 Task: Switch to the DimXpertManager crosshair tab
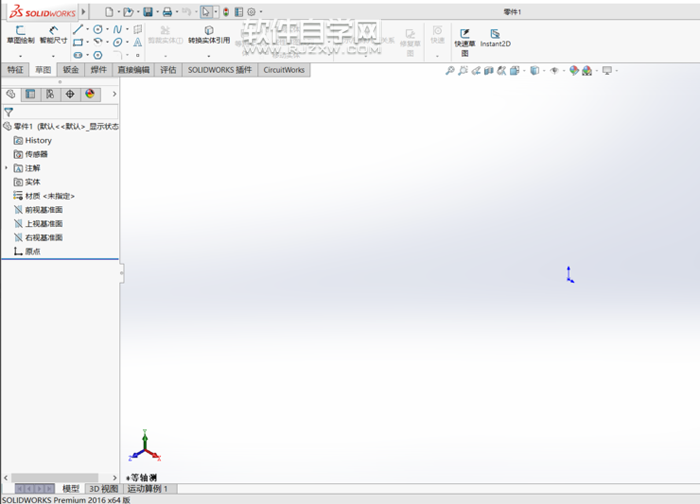(70, 94)
